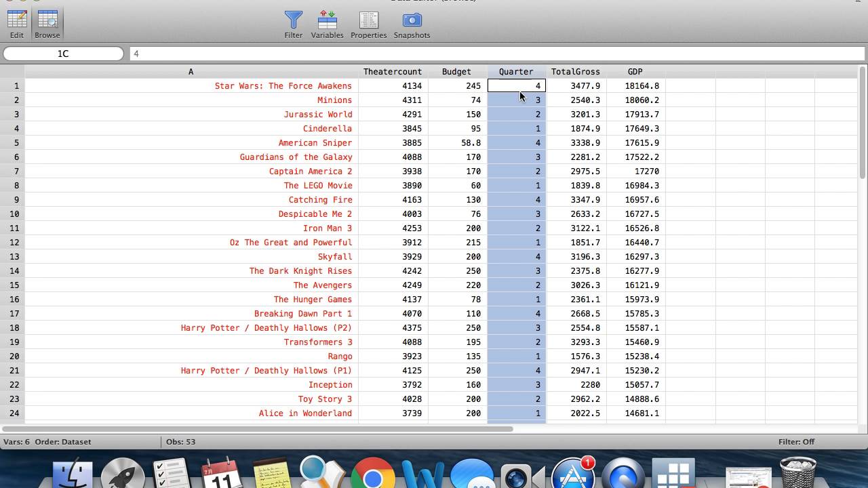This screenshot has width=868, height=488.
Task: Open Messages from the dock
Action: point(472,474)
